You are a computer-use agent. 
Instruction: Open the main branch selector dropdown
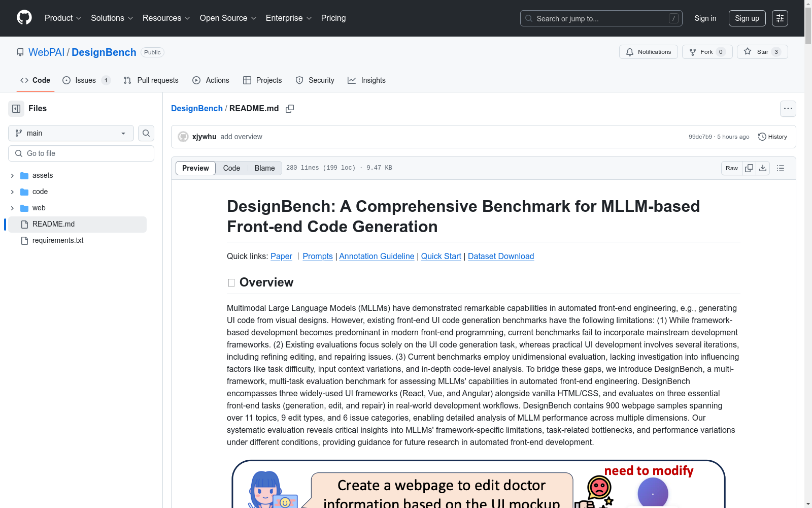coord(71,133)
